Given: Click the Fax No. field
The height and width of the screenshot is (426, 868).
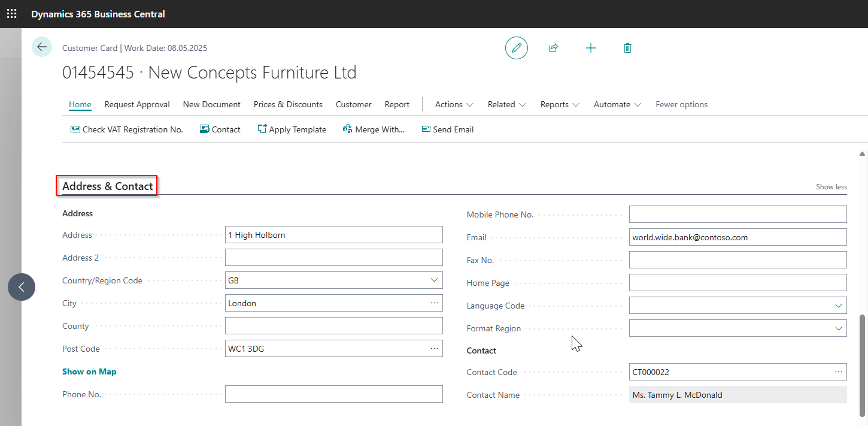Looking at the screenshot, I should click(x=738, y=260).
